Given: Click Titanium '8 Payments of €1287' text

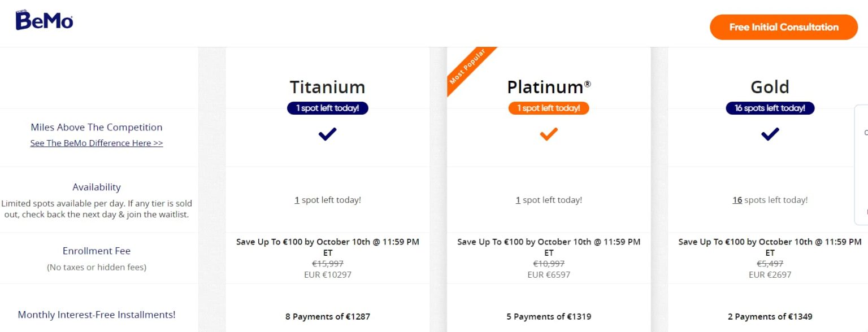Looking at the screenshot, I should 327,317.
